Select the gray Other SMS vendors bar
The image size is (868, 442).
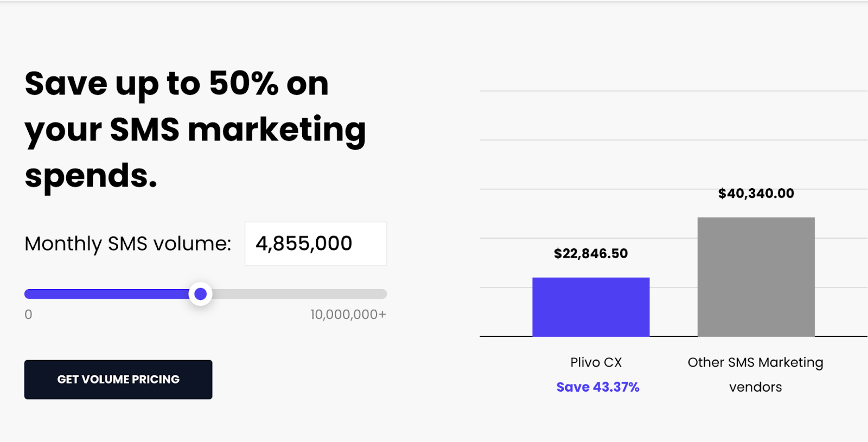[x=756, y=277]
